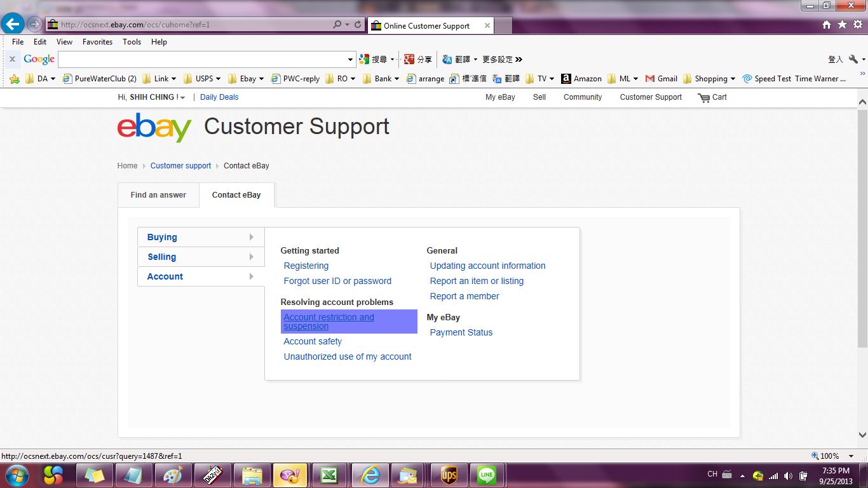Open the Account safety link
Viewport: 868px width, 488px height.
[313, 341]
